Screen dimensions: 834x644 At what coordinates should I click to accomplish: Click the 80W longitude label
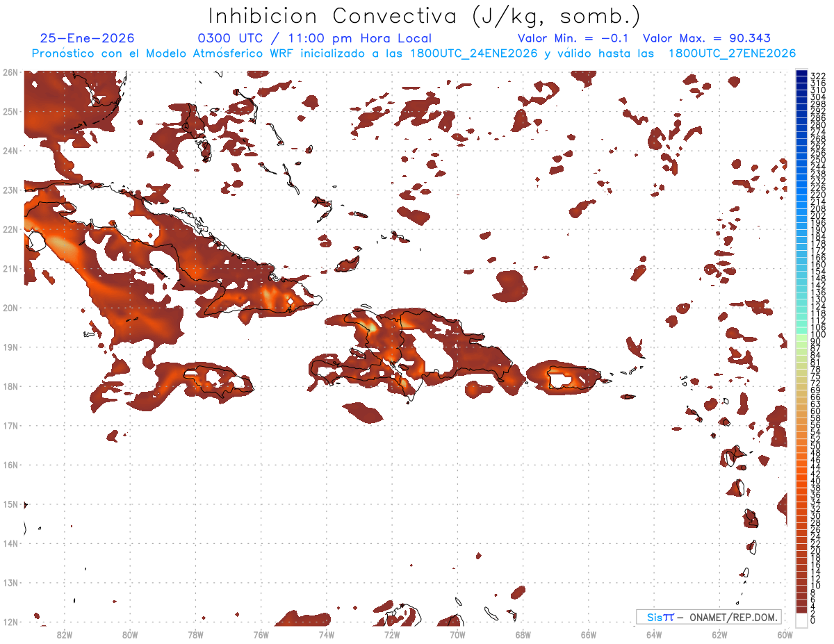point(130,634)
